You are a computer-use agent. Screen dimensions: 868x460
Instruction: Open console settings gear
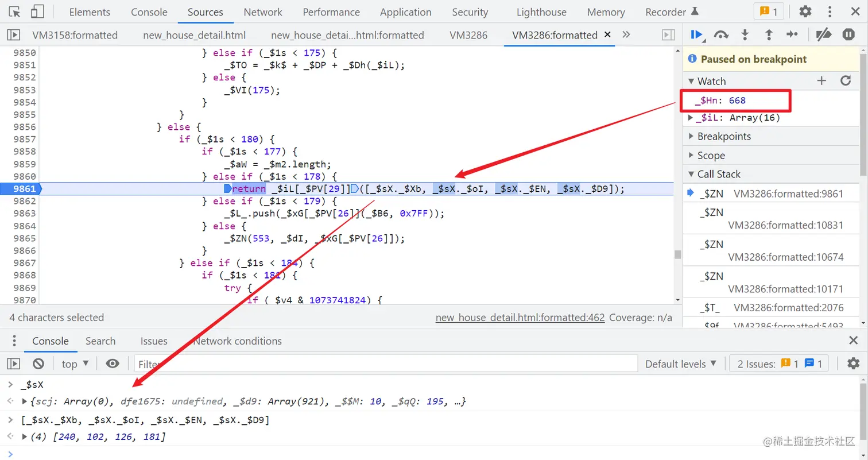854,364
